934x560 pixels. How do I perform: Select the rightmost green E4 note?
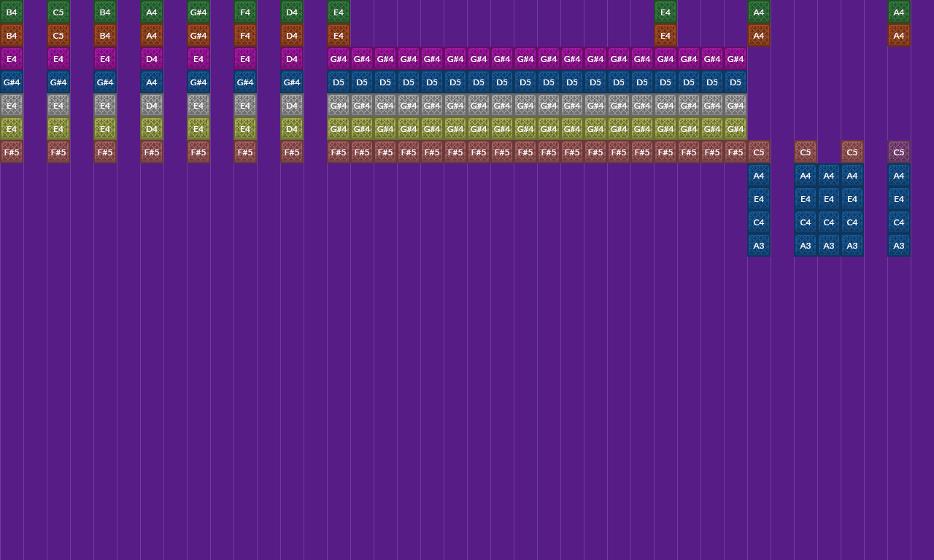click(665, 12)
